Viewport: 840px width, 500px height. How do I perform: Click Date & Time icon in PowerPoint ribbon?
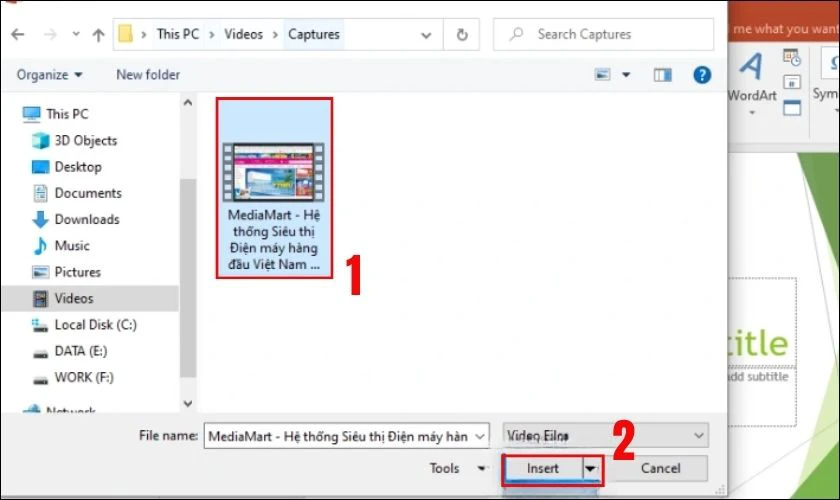coord(792,57)
